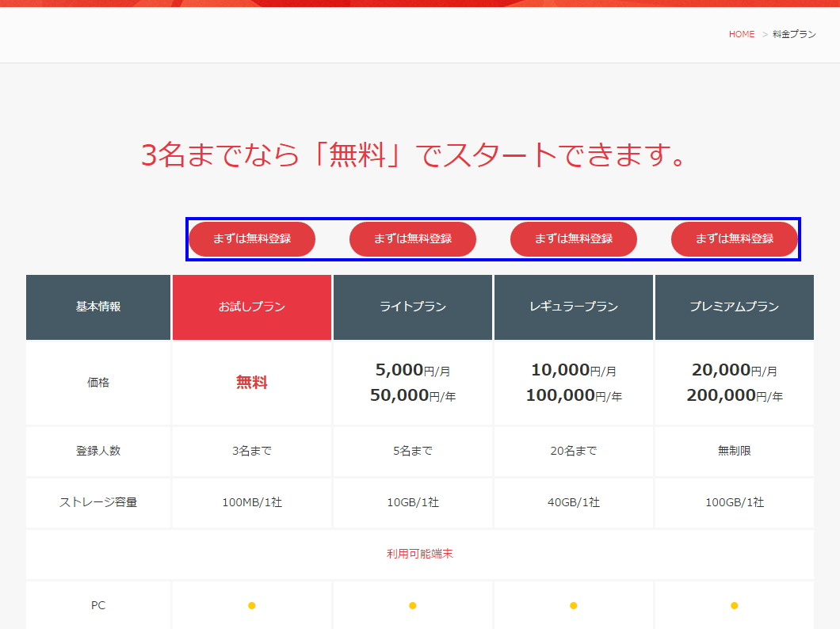Click the 20,000円/月 price
840x629 pixels.
coord(734,370)
